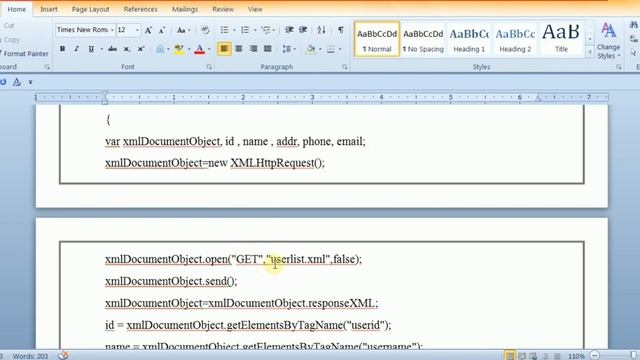Apply No Spacing style

[423, 40]
